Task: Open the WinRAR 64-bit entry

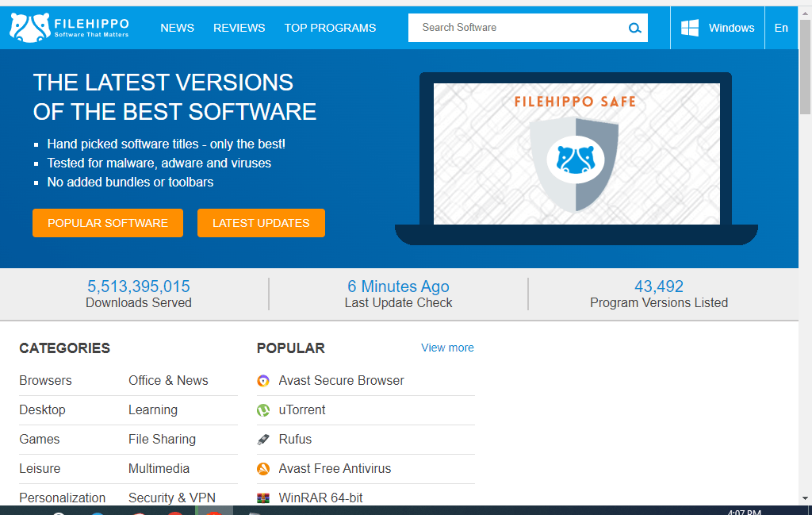Action: tap(320, 498)
